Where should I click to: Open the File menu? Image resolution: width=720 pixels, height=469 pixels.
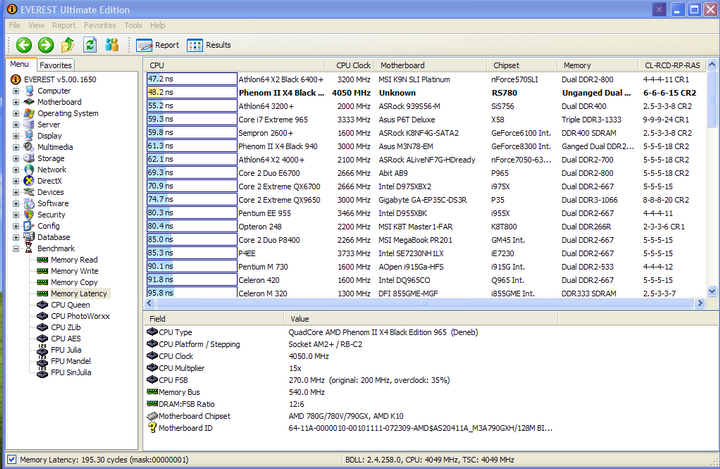coord(14,25)
